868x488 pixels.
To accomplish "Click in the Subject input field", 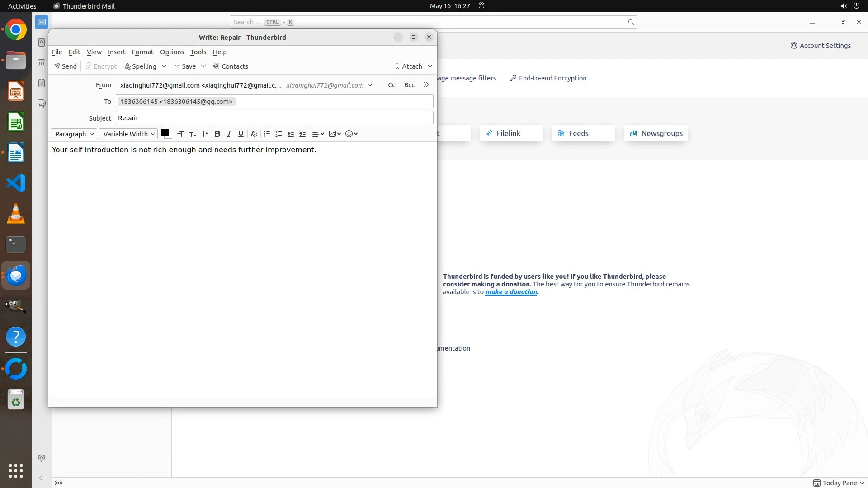I will 274,118.
